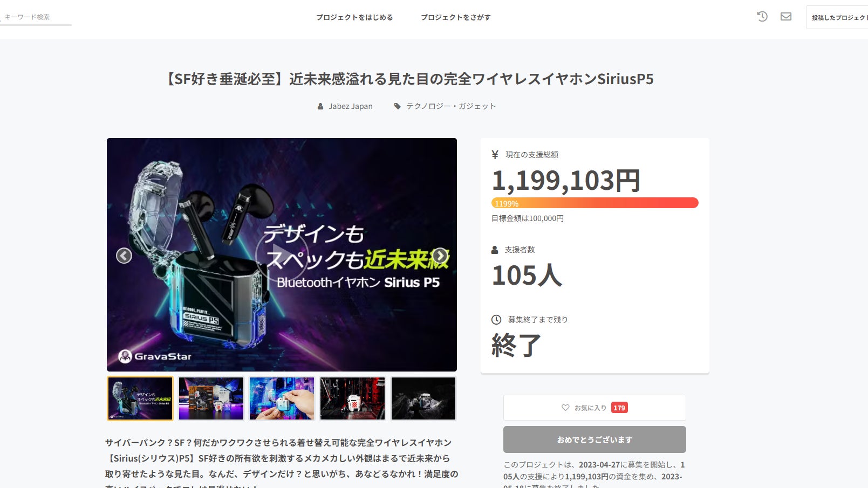Visit the Jabez Japan owner page
Image resolution: width=868 pixels, height=488 pixels.
point(351,106)
